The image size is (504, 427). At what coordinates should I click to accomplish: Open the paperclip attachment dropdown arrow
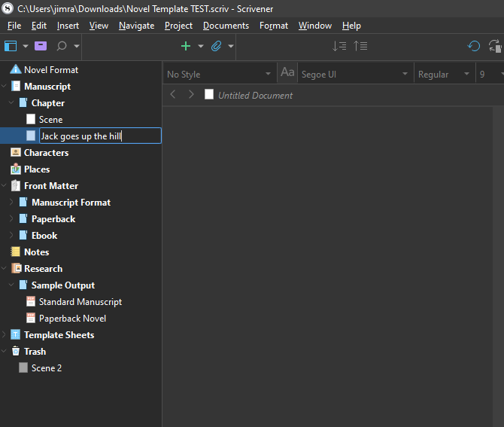tap(231, 46)
